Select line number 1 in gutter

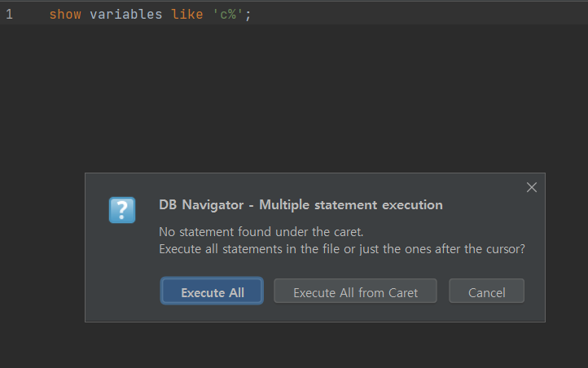pyautogui.click(x=10, y=14)
